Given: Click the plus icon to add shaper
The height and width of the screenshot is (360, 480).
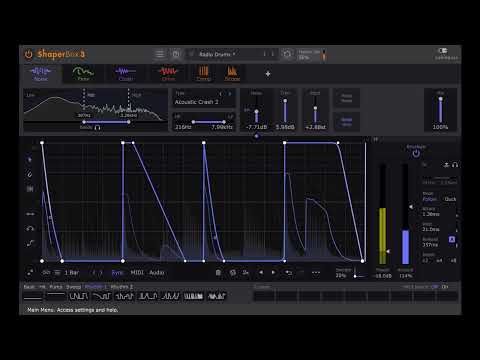Looking at the screenshot, I should [x=268, y=74].
